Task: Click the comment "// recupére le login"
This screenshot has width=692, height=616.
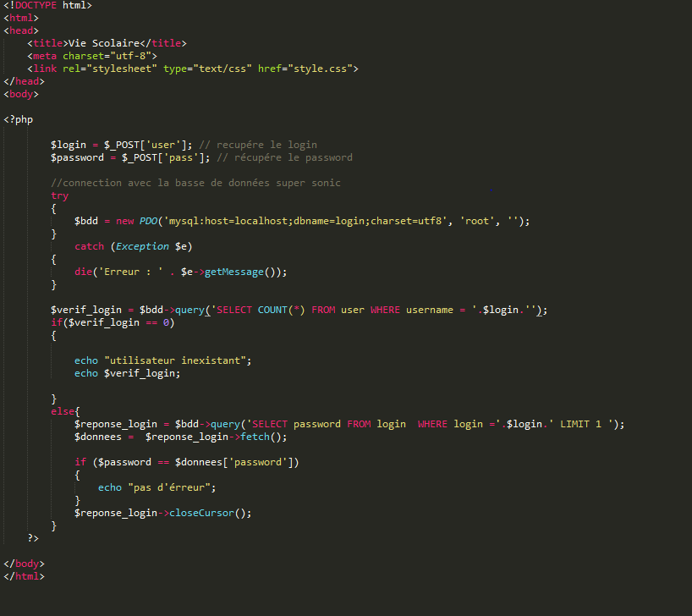Action: [x=258, y=145]
